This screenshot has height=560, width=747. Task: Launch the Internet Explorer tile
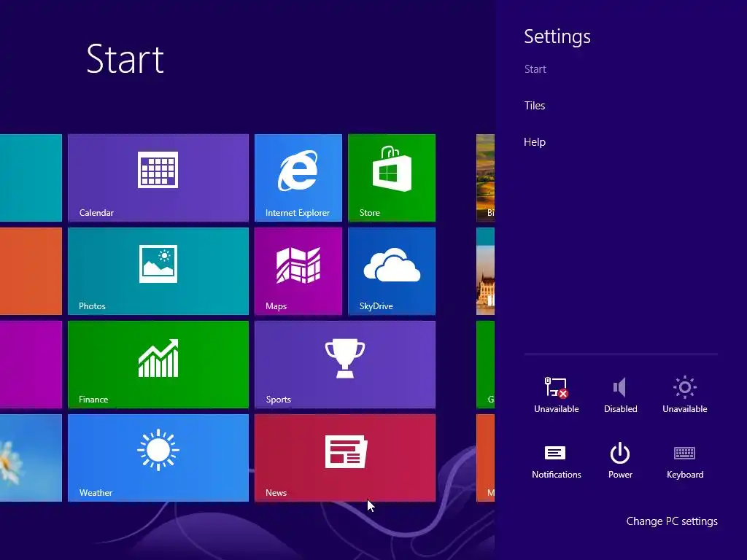pos(298,178)
